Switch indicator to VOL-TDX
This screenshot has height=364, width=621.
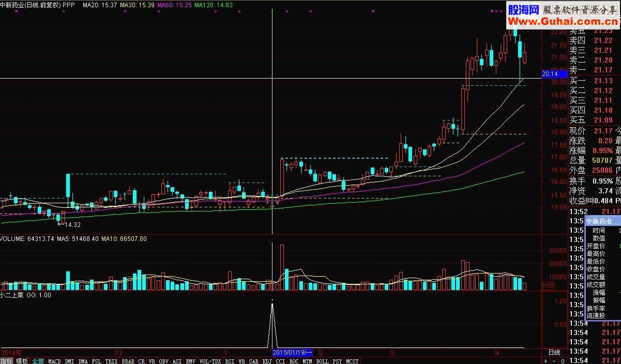coord(210,361)
